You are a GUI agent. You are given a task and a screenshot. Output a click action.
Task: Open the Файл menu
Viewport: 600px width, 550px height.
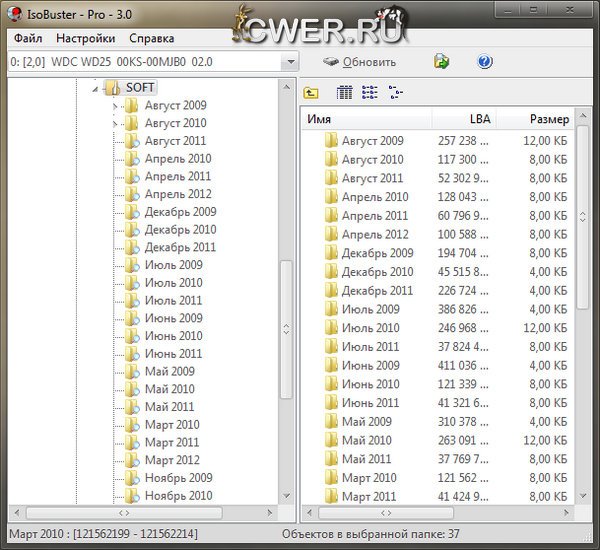[27, 38]
